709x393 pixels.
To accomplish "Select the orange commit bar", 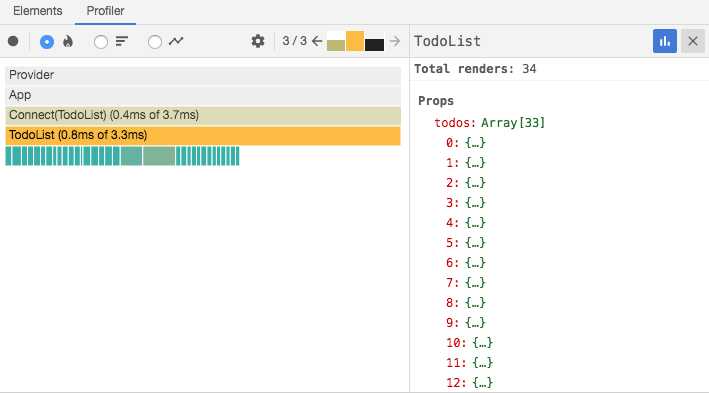I will (355, 41).
